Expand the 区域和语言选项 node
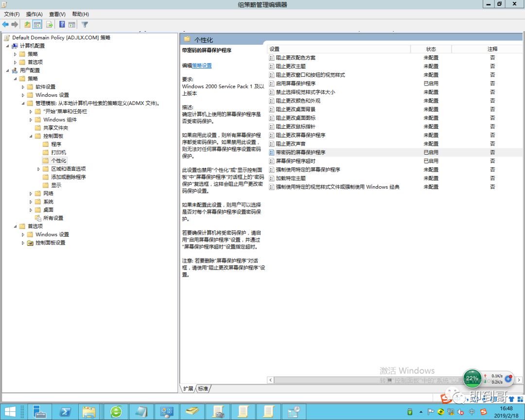 pyautogui.click(x=38, y=169)
